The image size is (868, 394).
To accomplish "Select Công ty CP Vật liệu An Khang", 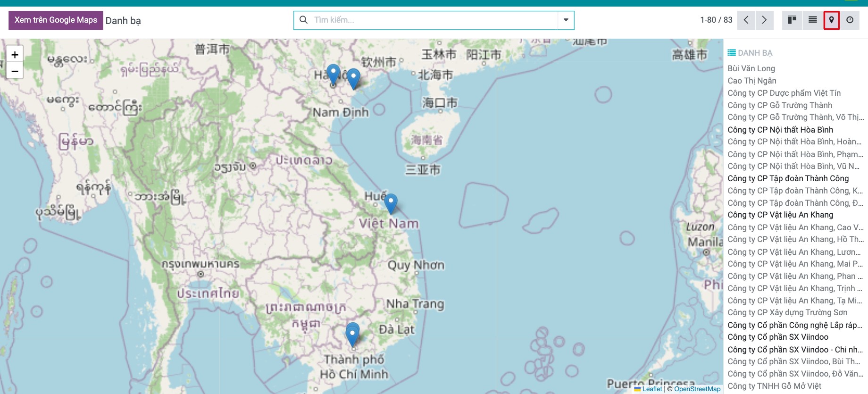I will [x=780, y=215].
